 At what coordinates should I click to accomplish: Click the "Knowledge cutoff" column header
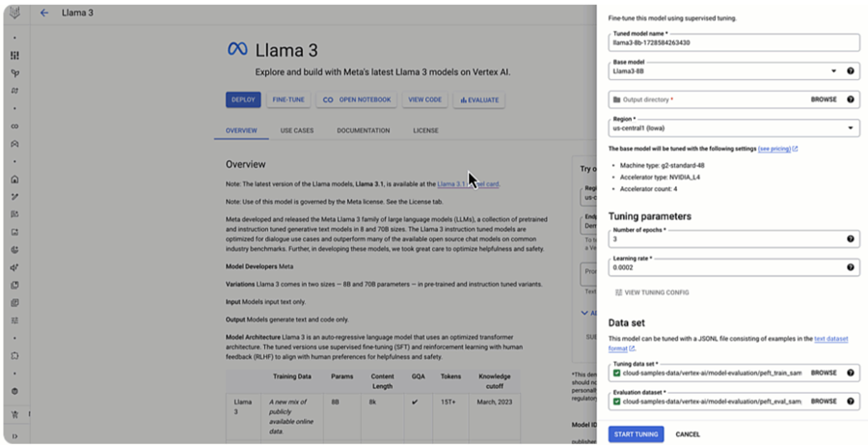(495, 381)
